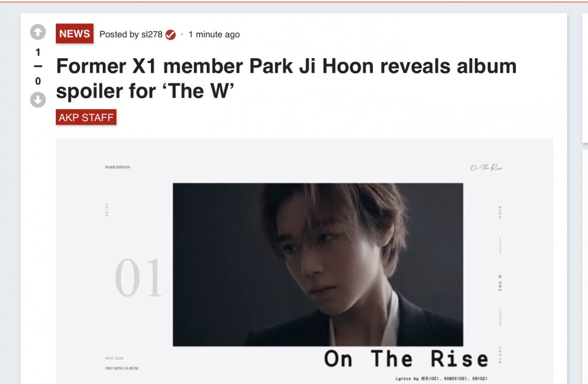Click the 'Lyrics by' credits line
Screen dimensions: 588x384
(441, 379)
